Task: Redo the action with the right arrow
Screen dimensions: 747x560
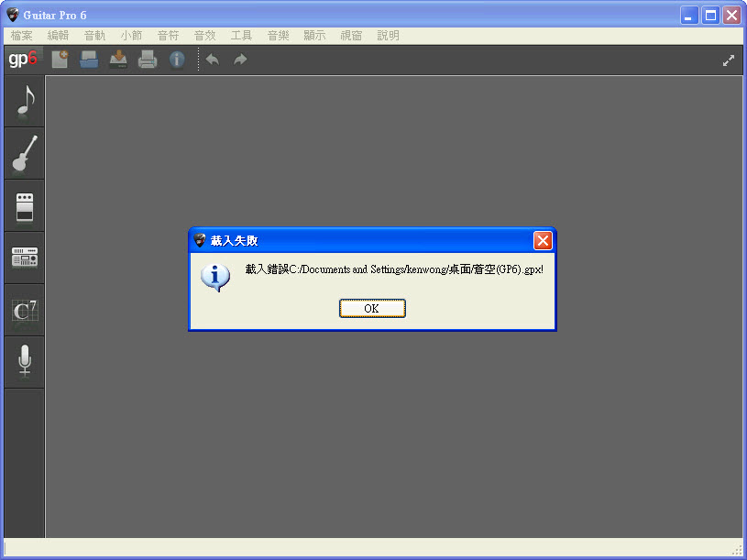Action: click(x=240, y=60)
